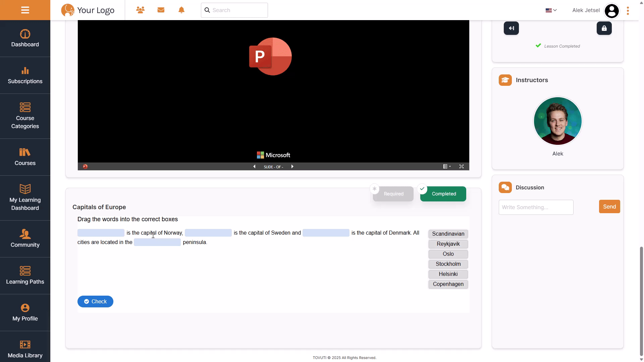Select the Oslo word chip
Image resolution: width=644 pixels, height=362 pixels.
[448, 254]
